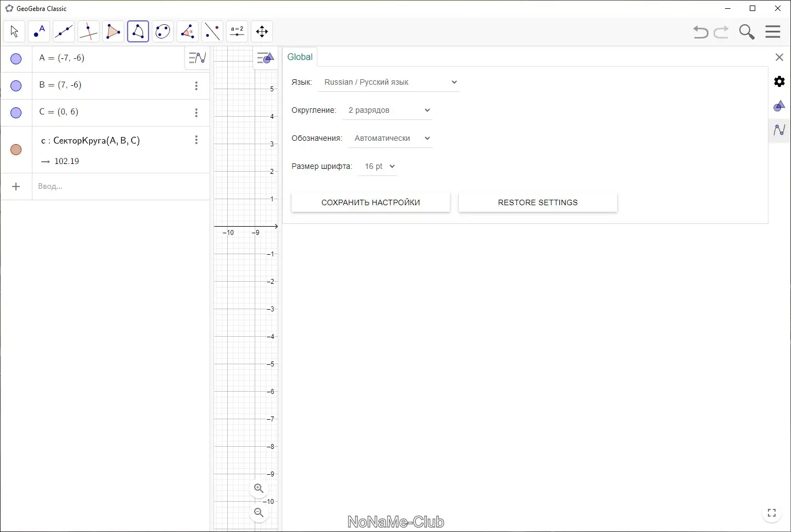Open more options for point B

point(196,86)
